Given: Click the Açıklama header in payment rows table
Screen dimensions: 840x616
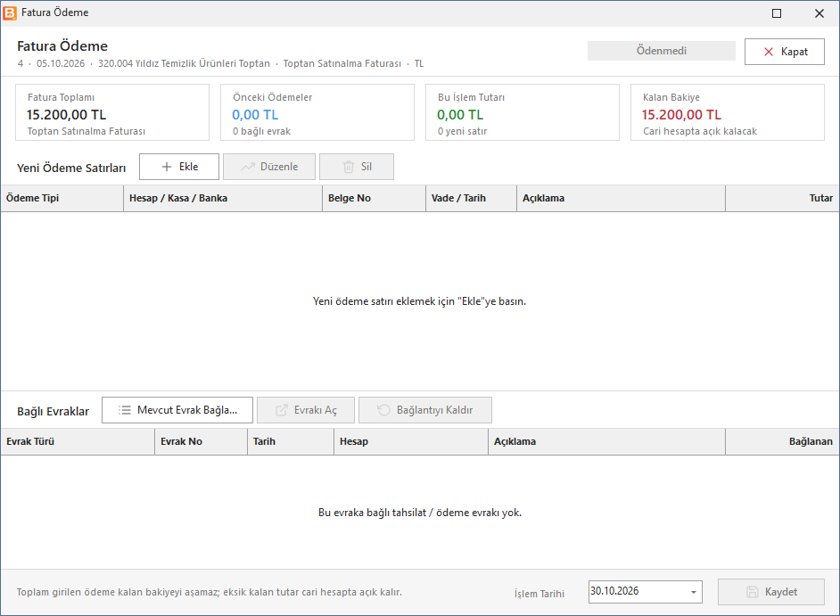Looking at the screenshot, I should [621, 198].
